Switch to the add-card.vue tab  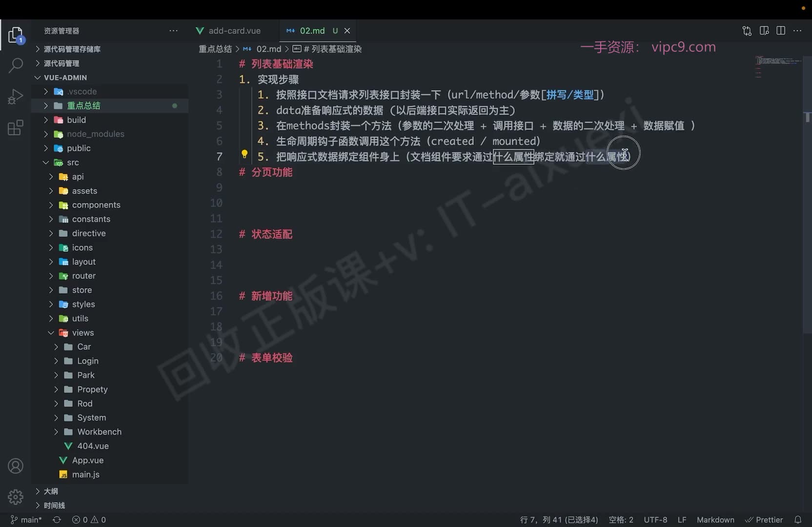[228, 31]
